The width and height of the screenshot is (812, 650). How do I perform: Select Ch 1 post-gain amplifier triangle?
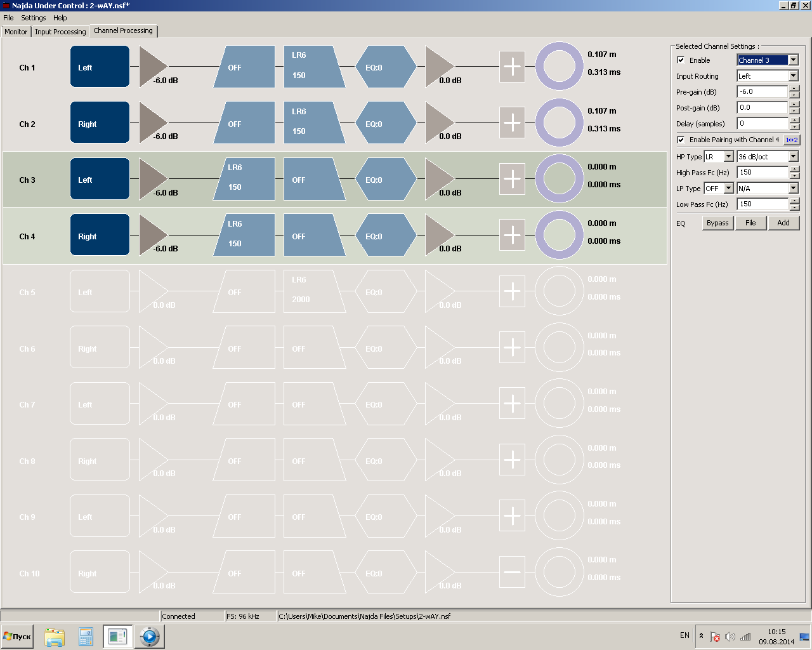click(439, 66)
